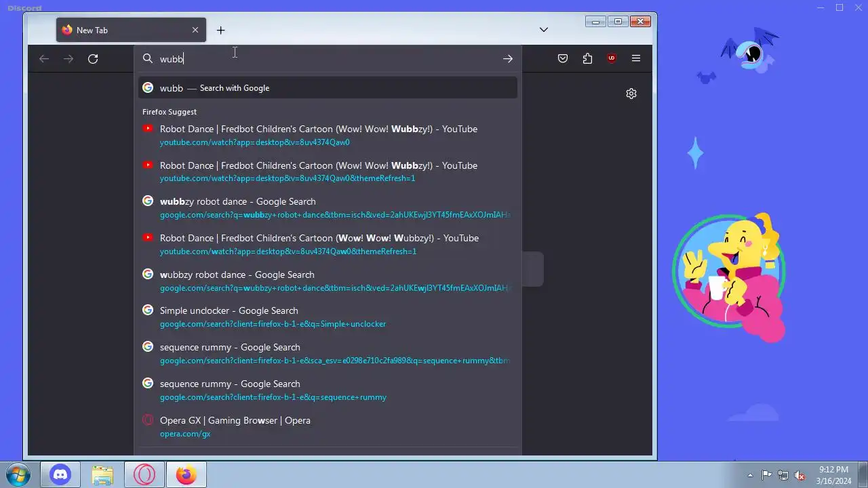
Task: Maximize the Discord window
Action: click(x=840, y=7)
